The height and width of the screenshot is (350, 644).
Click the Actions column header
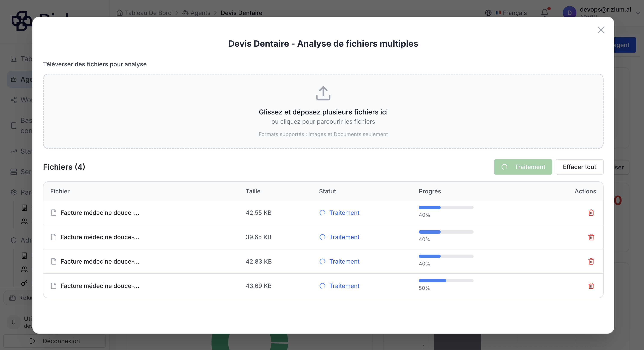[585, 191]
